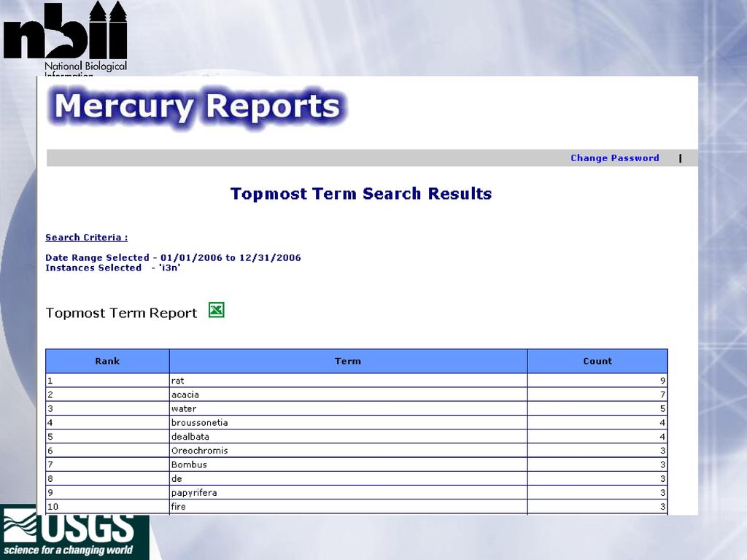Select the term 'papyrifera'
This screenshot has width=747, height=560.
tap(194, 492)
